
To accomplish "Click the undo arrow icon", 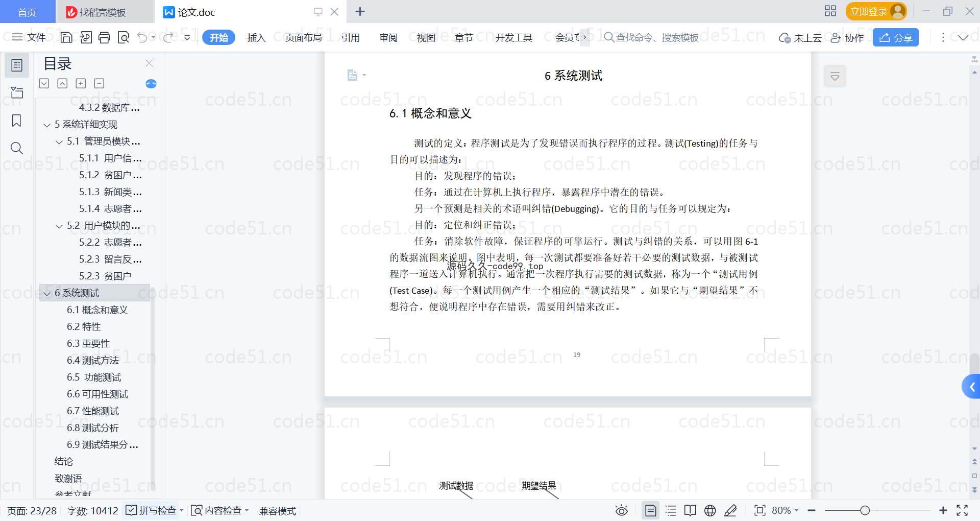I will (x=142, y=37).
